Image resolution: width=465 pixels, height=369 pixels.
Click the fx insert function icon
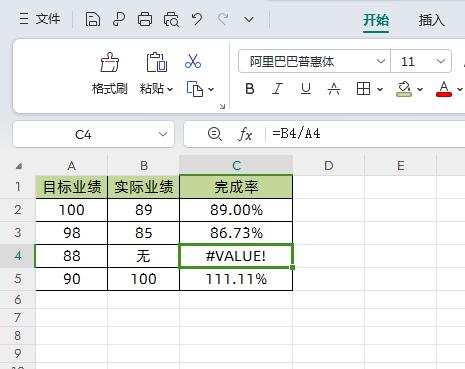(245, 134)
